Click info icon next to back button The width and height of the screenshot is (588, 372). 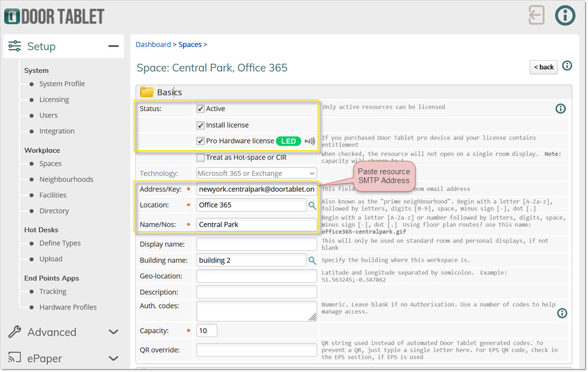[x=567, y=65]
